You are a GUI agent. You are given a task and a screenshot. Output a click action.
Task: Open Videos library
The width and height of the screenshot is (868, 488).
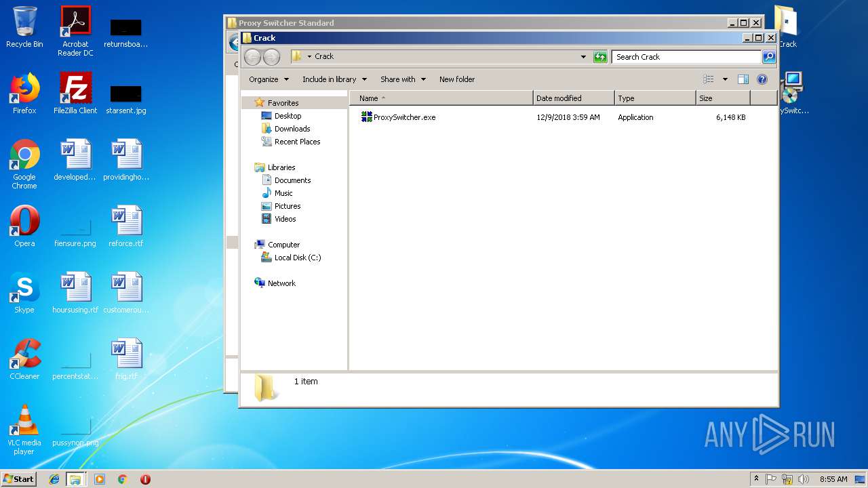click(285, 219)
